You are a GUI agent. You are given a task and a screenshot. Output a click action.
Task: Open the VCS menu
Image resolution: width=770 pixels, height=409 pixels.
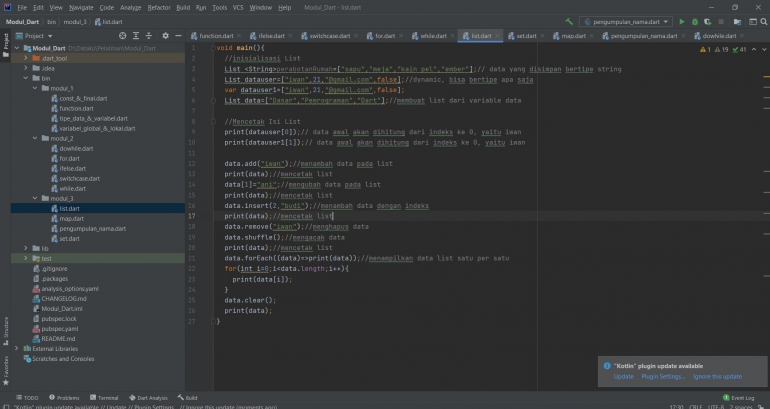coord(238,7)
